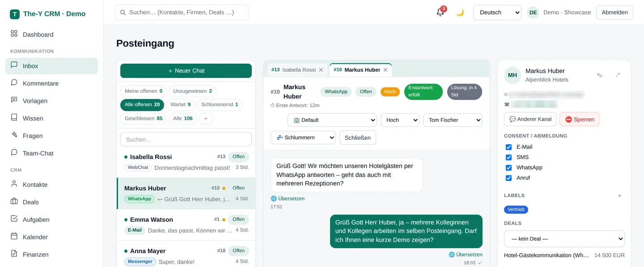
Task: Open Finanzen in the sidebar
Action: tap(52, 254)
